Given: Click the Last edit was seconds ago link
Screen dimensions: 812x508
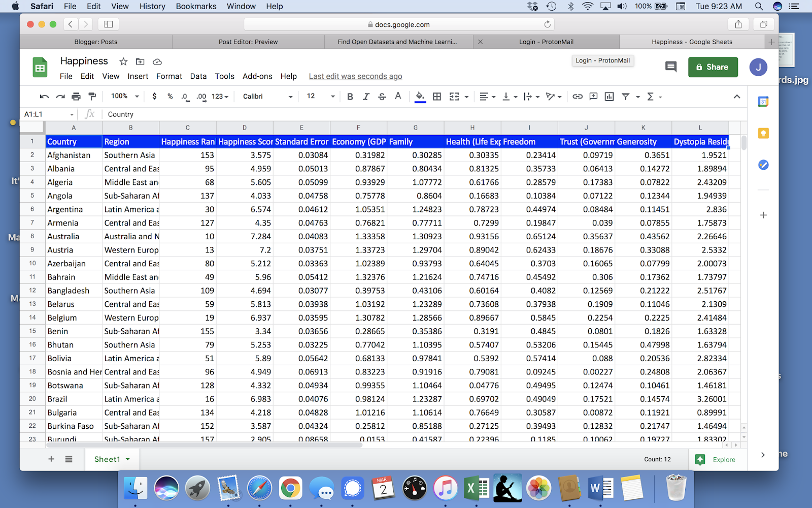Looking at the screenshot, I should pyautogui.click(x=355, y=76).
